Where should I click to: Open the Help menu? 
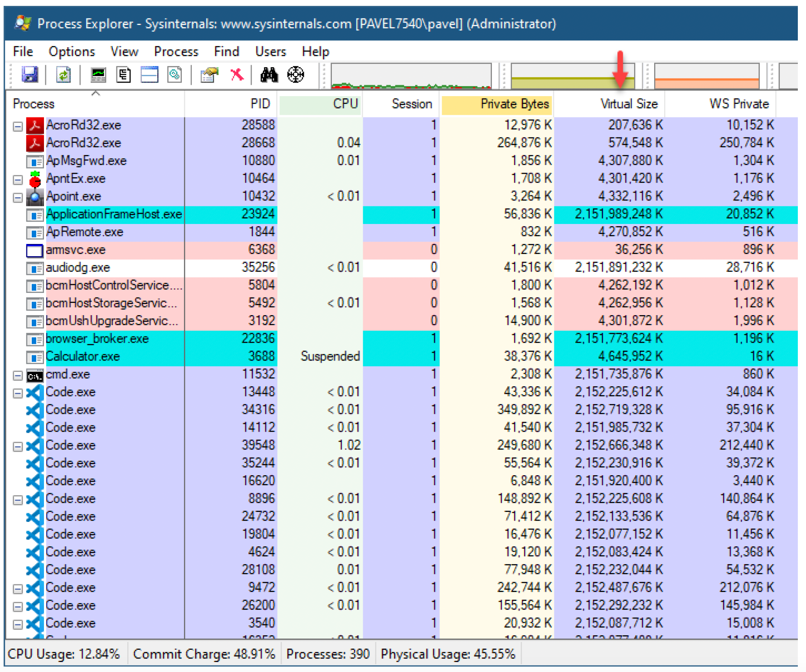(316, 52)
